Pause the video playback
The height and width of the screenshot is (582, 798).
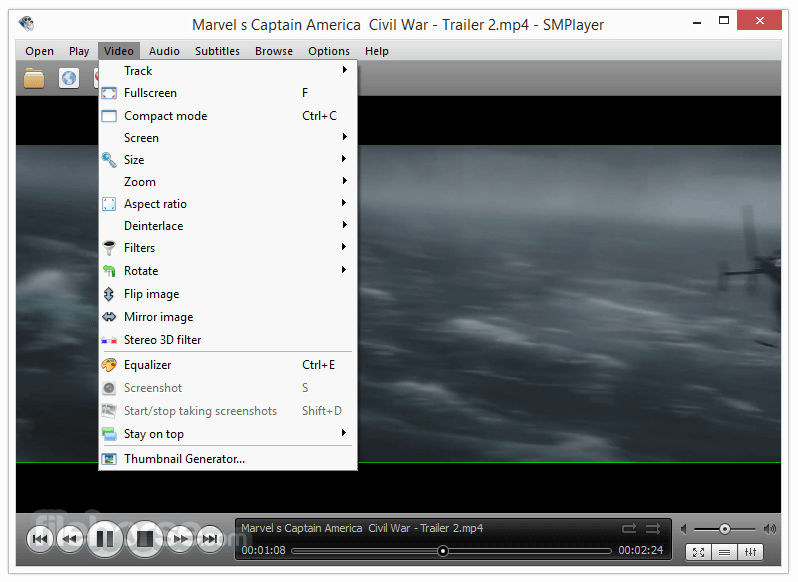[105, 539]
